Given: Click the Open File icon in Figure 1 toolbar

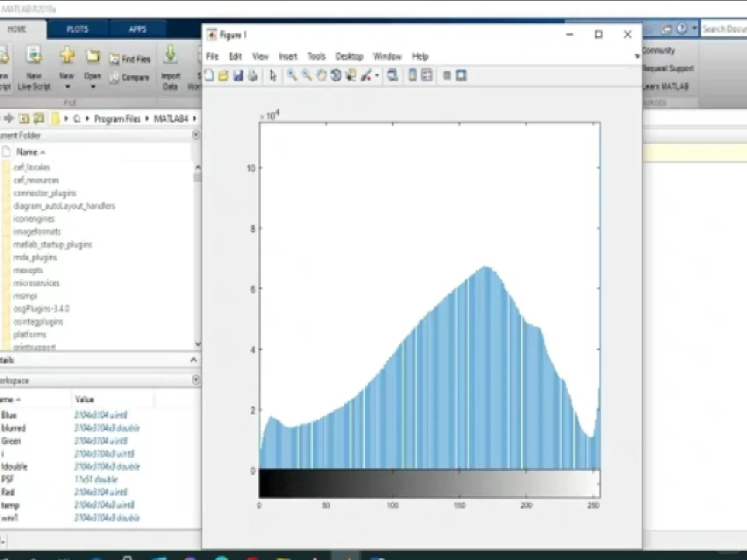Looking at the screenshot, I should click(223, 76).
